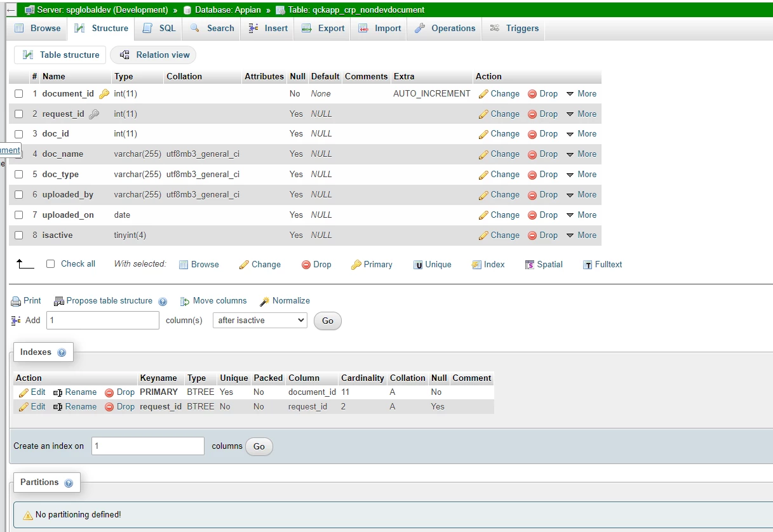Expand More options for doc_id
Image resolution: width=773 pixels, height=532 pixels.
(x=581, y=134)
